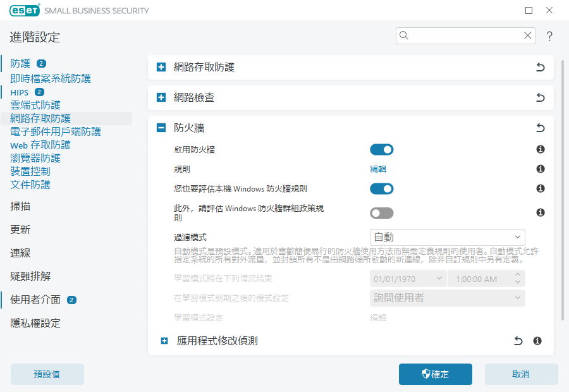
Task: Enable Windows 防火牆群組政策規則 toggle
Action: point(381,212)
